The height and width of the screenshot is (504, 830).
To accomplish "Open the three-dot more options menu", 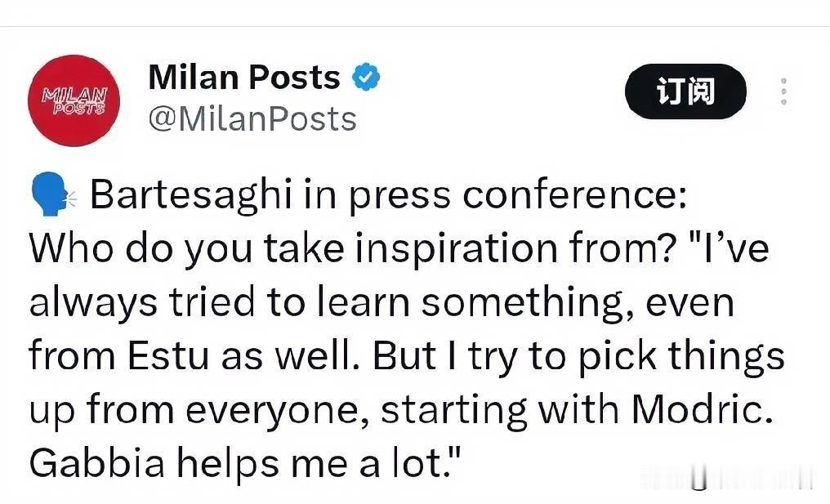I will (x=783, y=91).
